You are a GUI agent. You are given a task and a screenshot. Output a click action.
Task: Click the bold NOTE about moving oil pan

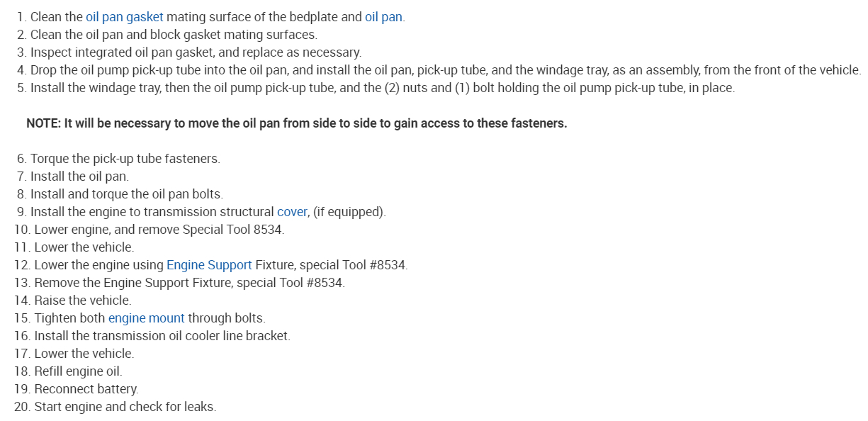296,123
